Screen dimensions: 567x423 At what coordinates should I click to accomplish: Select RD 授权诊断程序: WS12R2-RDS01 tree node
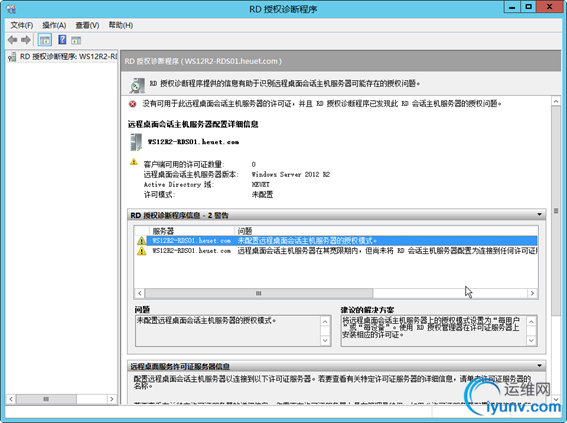click(69, 57)
